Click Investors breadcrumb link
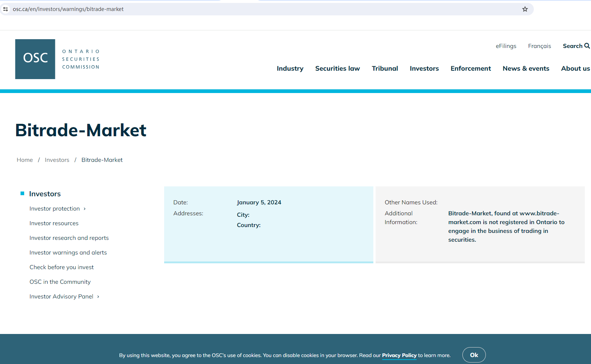 click(x=57, y=160)
